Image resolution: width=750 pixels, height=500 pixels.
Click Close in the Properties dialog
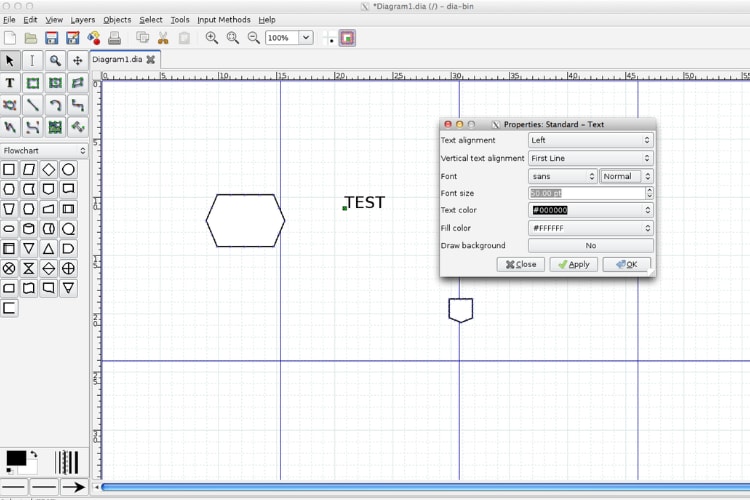520,264
